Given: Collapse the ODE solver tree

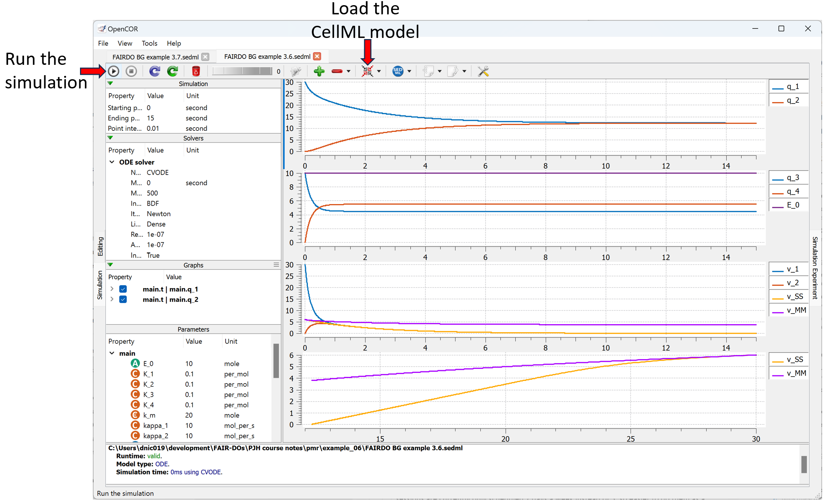Looking at the screenshot, I should pos(112,162).
